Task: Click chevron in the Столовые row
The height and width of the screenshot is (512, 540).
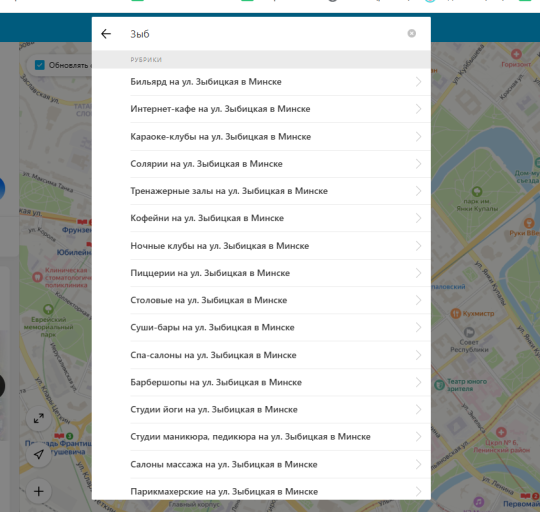Action: pos(418,300)
